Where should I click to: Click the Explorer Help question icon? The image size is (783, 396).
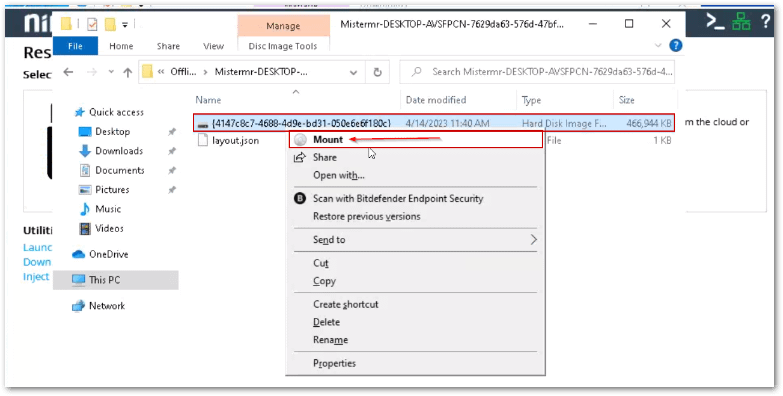point(675,45)
